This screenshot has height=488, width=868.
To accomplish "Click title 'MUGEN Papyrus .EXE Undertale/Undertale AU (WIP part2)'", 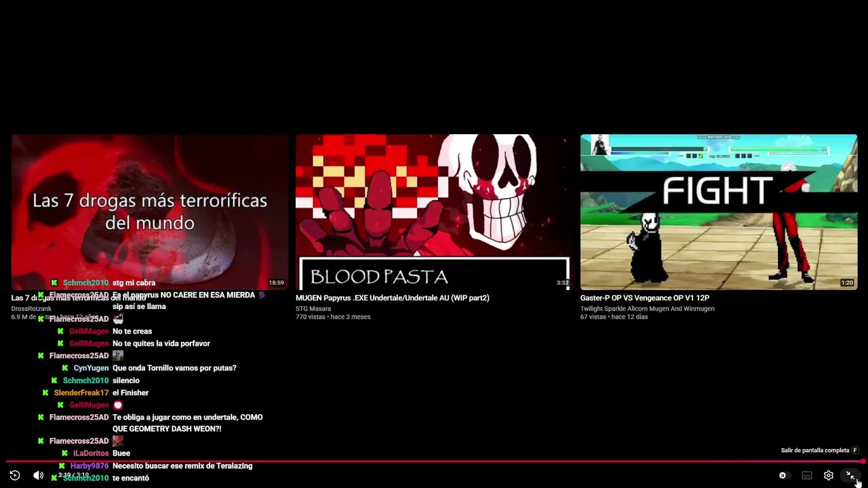I will coord(392,298).
